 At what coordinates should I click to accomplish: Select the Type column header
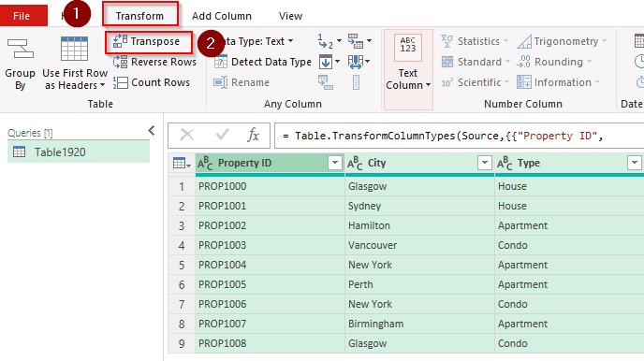(569, 163)
